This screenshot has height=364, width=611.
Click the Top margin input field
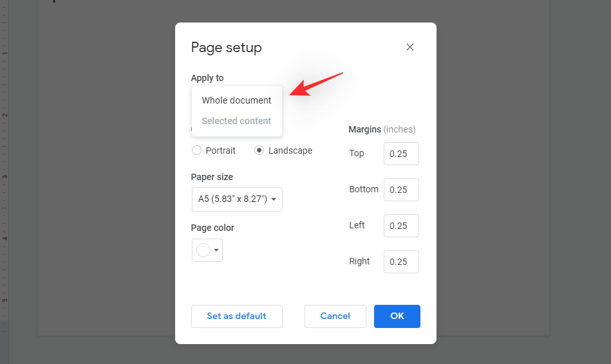pos(401,154)
